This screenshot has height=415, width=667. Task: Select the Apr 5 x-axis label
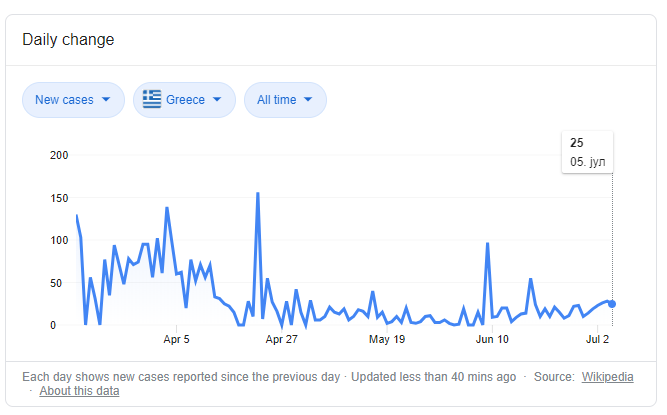click(176, 339)
